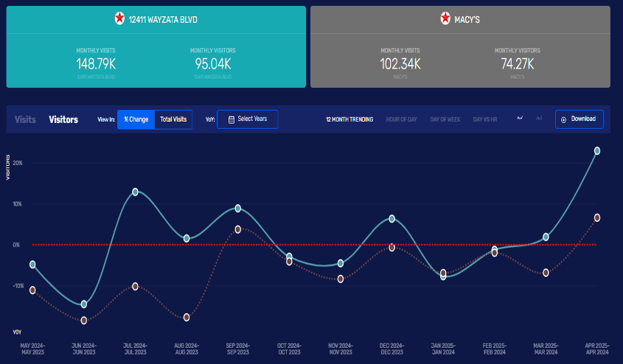Click the brown NOV 2024 data point
This screenshot has width=623, height=364.
click(341, 279)
